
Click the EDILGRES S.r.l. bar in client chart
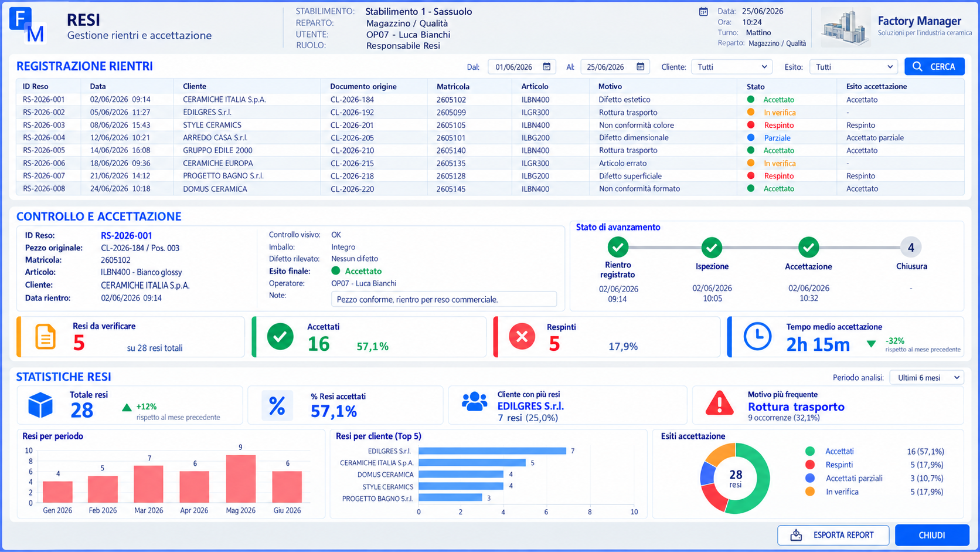[x=492, y=451]
